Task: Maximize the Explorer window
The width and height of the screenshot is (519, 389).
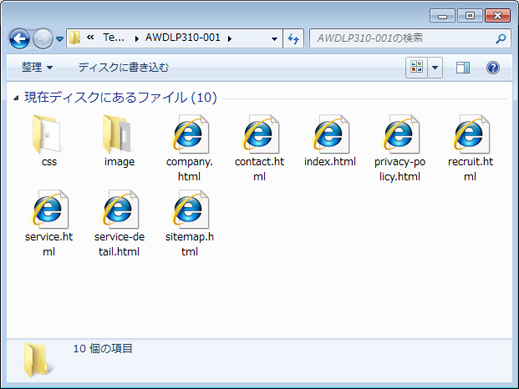Action: (x=470, y=16)
